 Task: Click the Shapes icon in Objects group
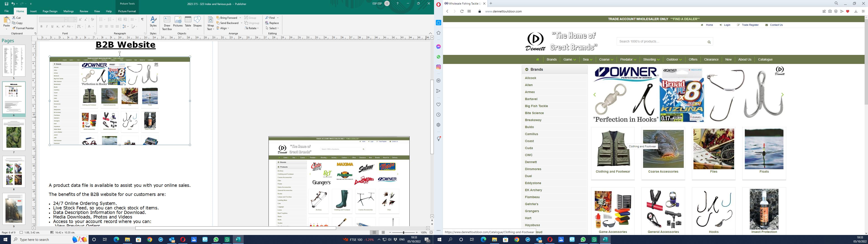(x=198, y=21)
